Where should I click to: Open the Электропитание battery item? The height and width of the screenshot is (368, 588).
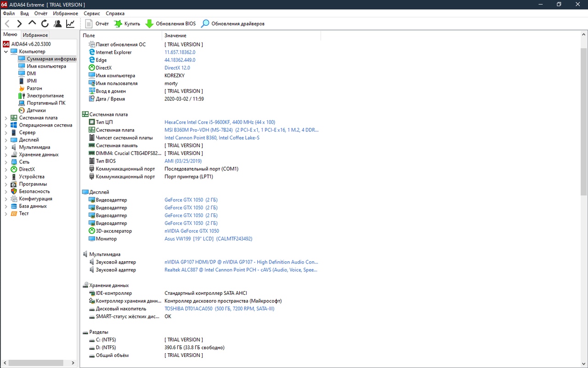(x=22, y=96)
